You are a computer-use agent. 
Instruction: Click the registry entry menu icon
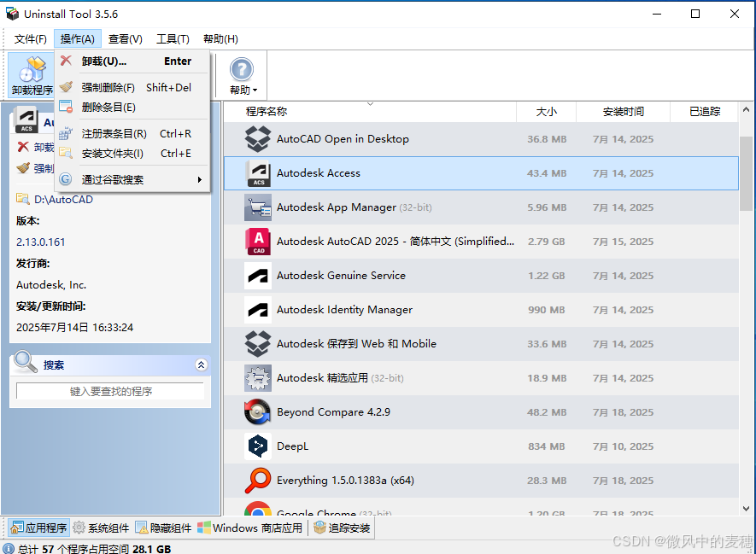tap(66, 133)
